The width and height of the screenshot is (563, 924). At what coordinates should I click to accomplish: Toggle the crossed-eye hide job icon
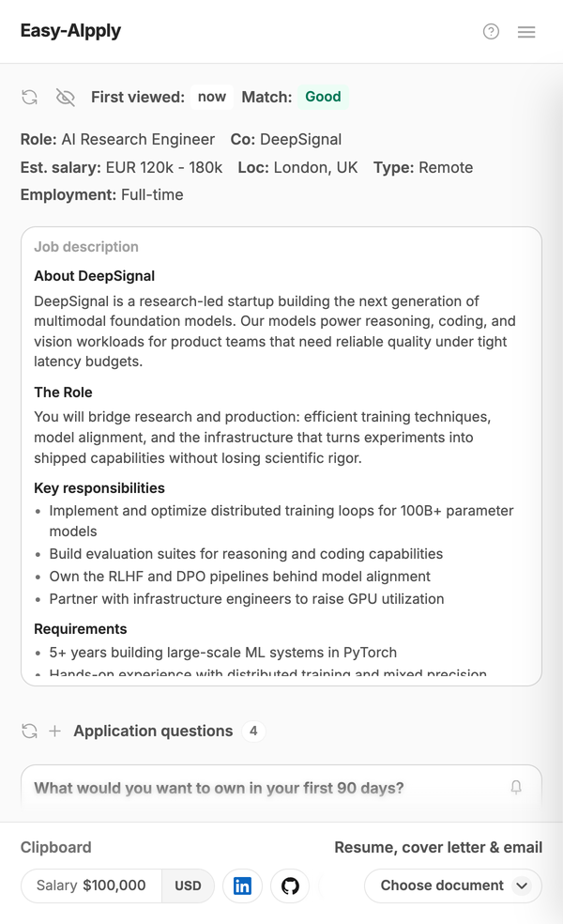66,98
